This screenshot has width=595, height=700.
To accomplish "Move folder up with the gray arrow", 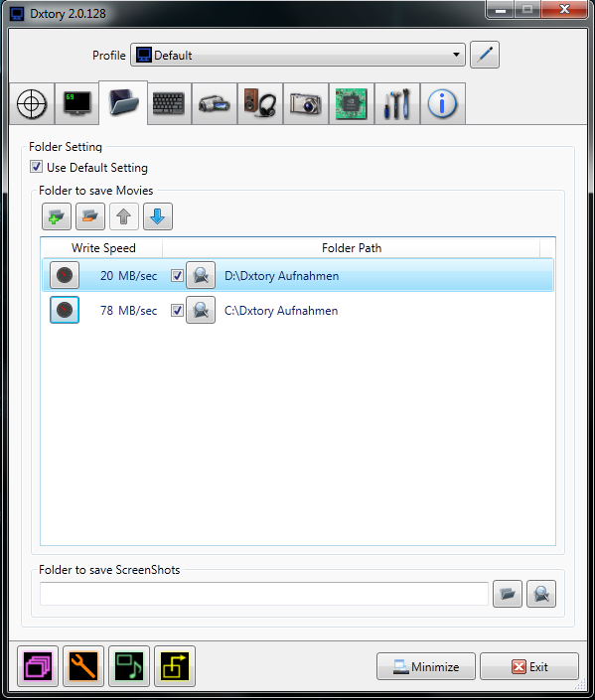I will 124,216.
